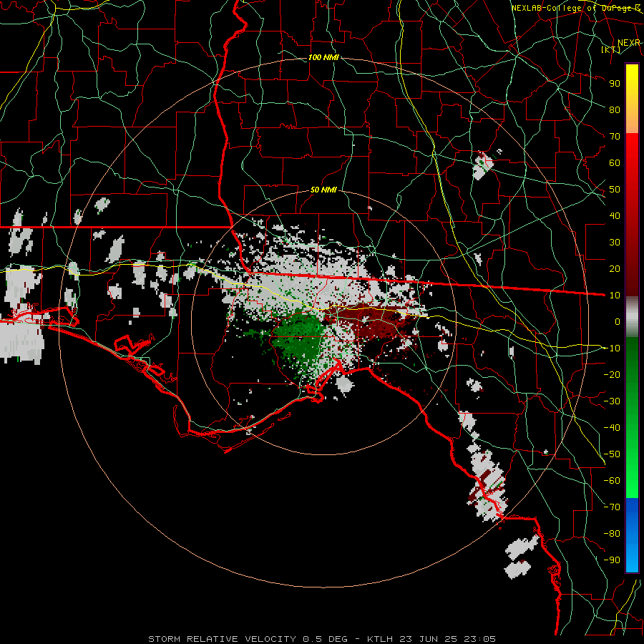
Task: Click the 30 value on velocity scale
Action: coord(615,243)
